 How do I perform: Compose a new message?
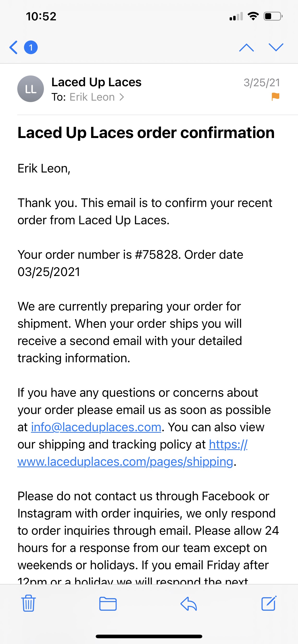tap(269, 603)
